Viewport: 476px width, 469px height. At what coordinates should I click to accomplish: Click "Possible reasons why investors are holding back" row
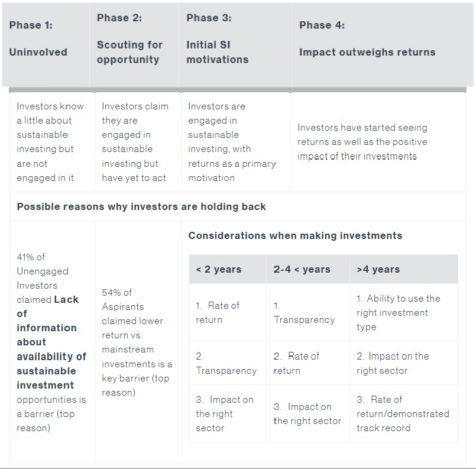141,206
